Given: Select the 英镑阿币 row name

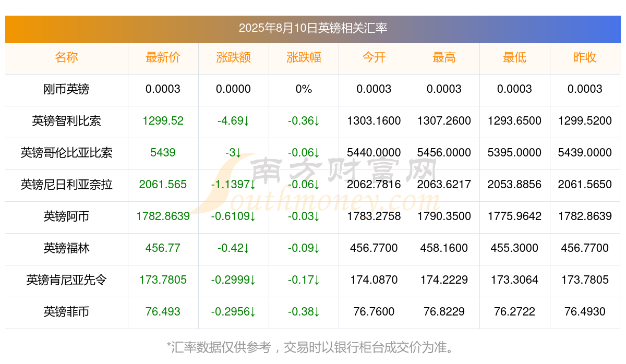Looking at the screenshot, I should (66, 216).
